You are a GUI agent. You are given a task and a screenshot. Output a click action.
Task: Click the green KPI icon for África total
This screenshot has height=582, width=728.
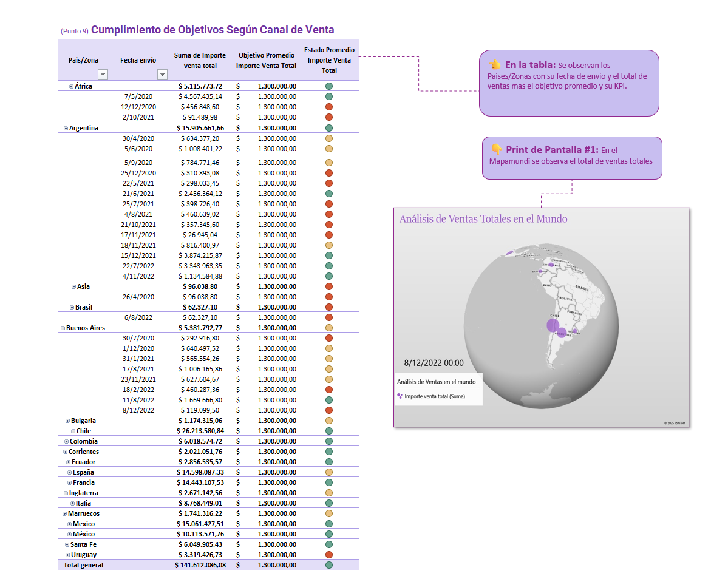click(x=329, y=86)
